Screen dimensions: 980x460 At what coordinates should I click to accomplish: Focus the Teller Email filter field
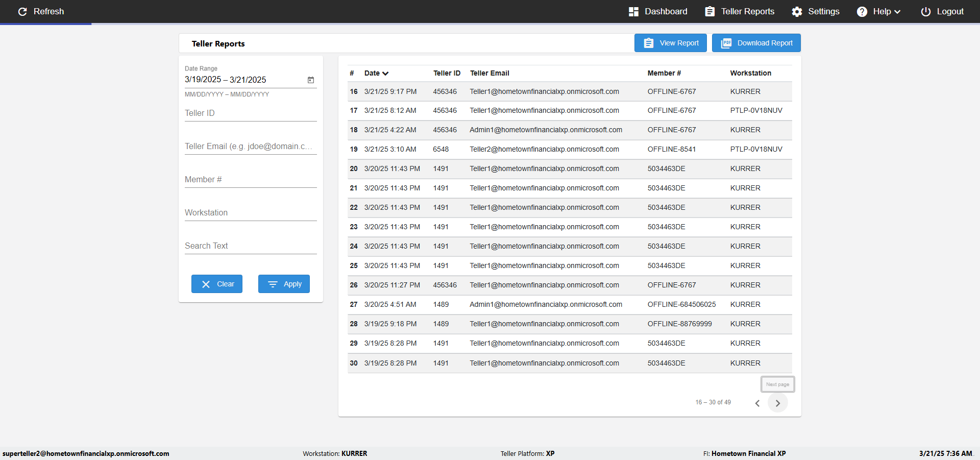[x=251, y=146]
